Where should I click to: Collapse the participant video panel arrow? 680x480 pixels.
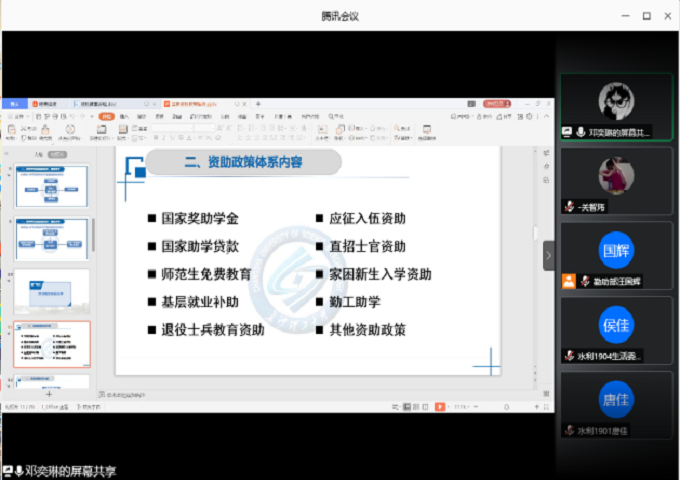[548, 256]
